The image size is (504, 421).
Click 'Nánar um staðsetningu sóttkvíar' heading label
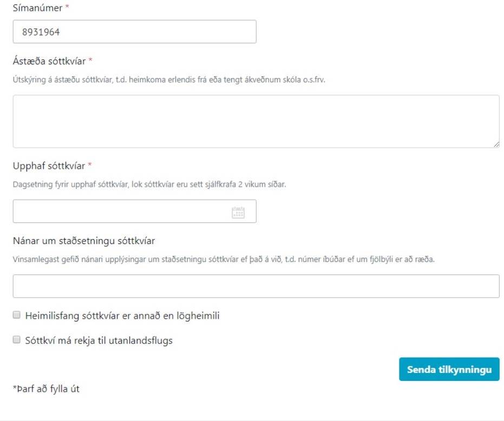(x=83, y=241)
